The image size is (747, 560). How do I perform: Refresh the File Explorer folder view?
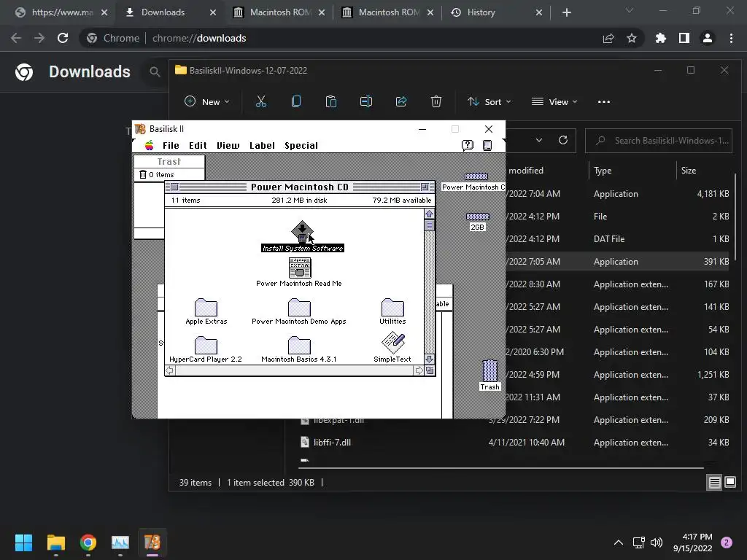(563, 140)
